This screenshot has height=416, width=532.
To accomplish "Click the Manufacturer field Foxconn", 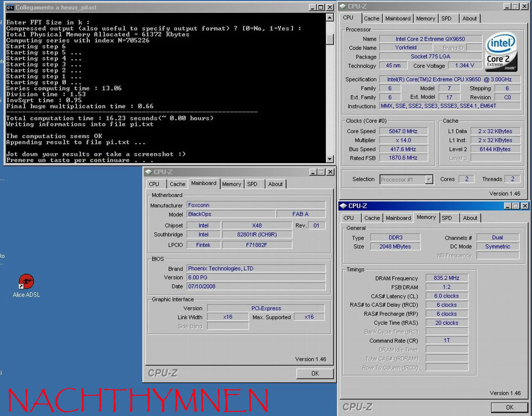I will [x=256, y=205].
